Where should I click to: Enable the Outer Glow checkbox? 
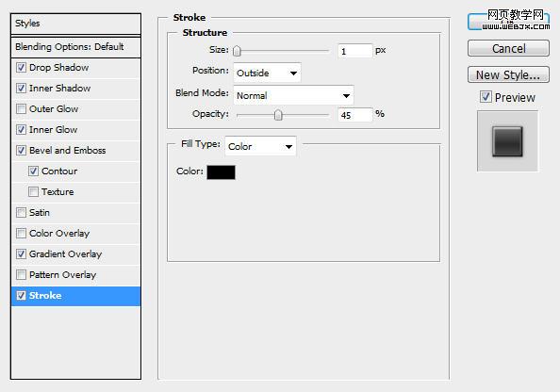tap(21, 108)
